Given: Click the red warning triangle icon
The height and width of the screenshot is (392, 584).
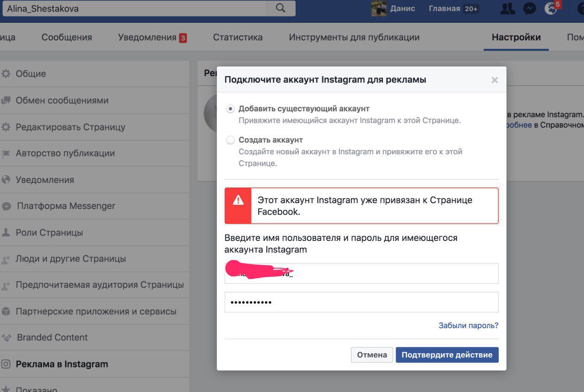Looking at the screenshot, I should (238, 200).
